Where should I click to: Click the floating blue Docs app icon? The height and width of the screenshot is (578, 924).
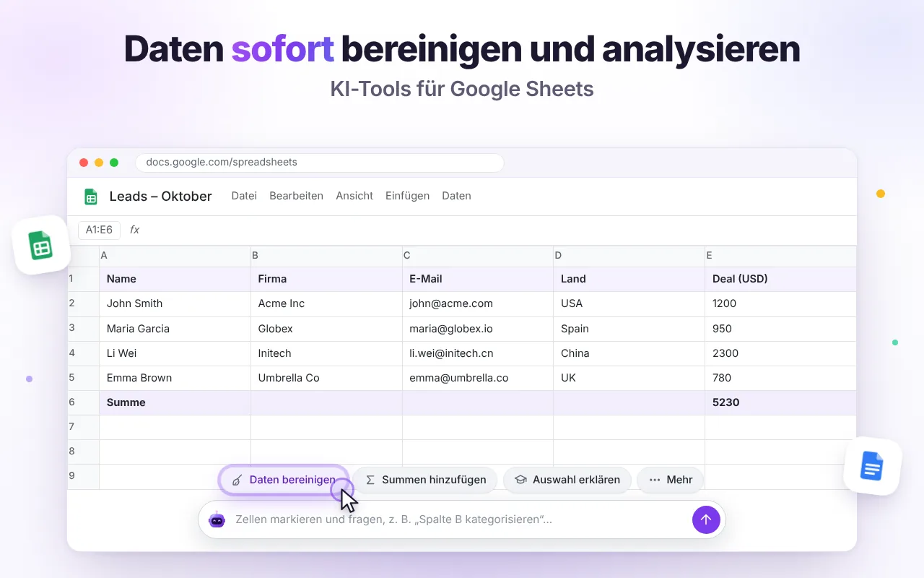pyautogui.click(x=873, y=466)
